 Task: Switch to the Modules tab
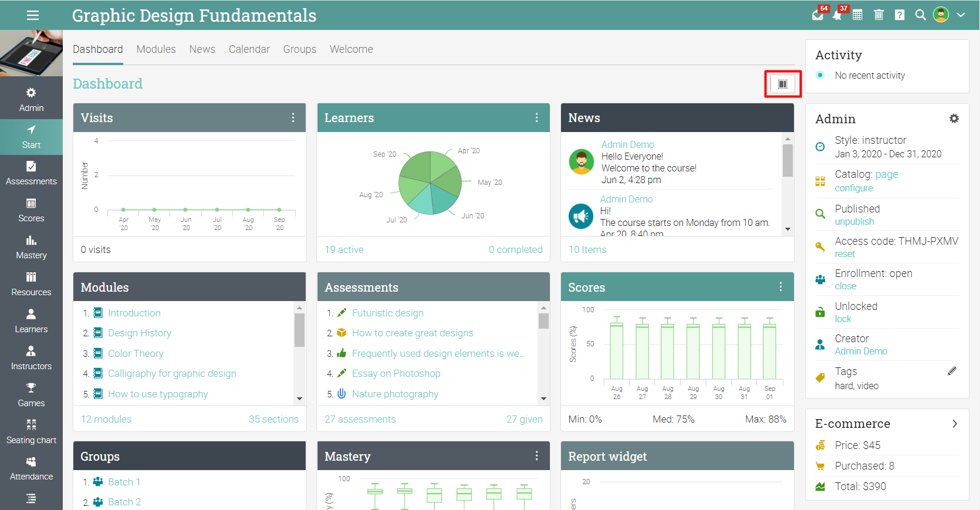point(156,49)
